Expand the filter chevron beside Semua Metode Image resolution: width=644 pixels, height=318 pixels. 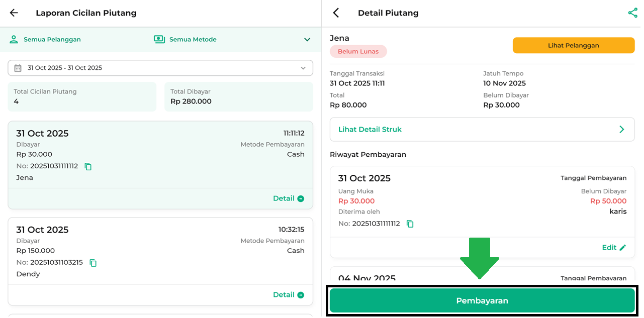307,39
